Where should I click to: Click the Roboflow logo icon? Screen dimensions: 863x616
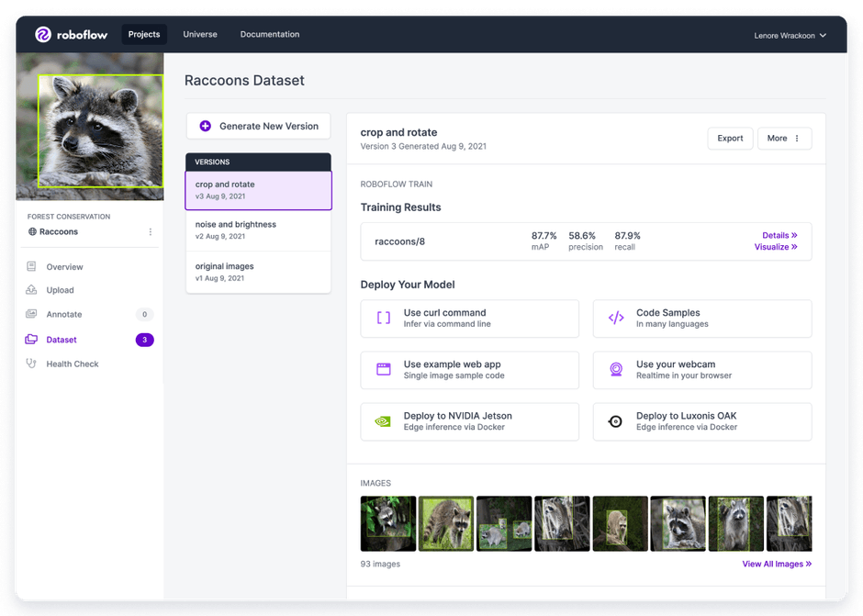(43, 35)
